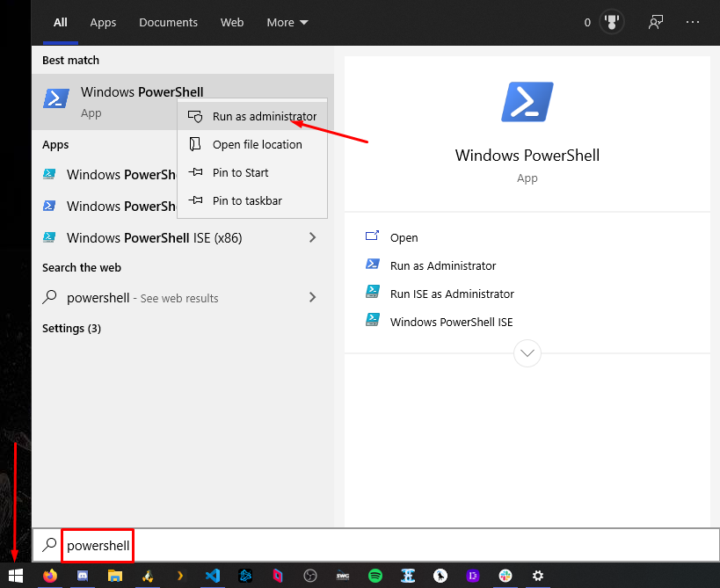Choose Pin to Start
The height and width of the screenshot is (588, 720).
pos(252,172)
